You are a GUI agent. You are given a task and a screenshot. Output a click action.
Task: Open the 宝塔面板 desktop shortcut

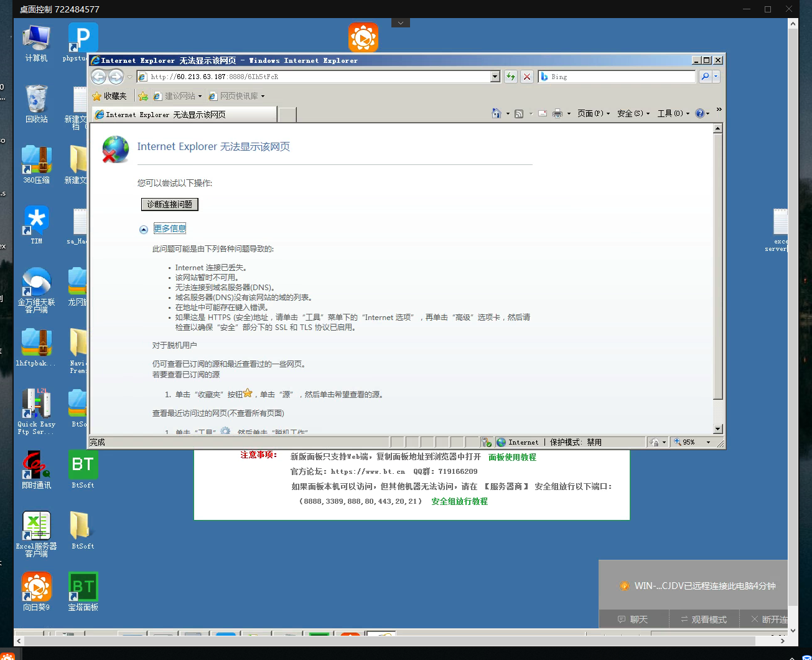click(x=83, y=592)
